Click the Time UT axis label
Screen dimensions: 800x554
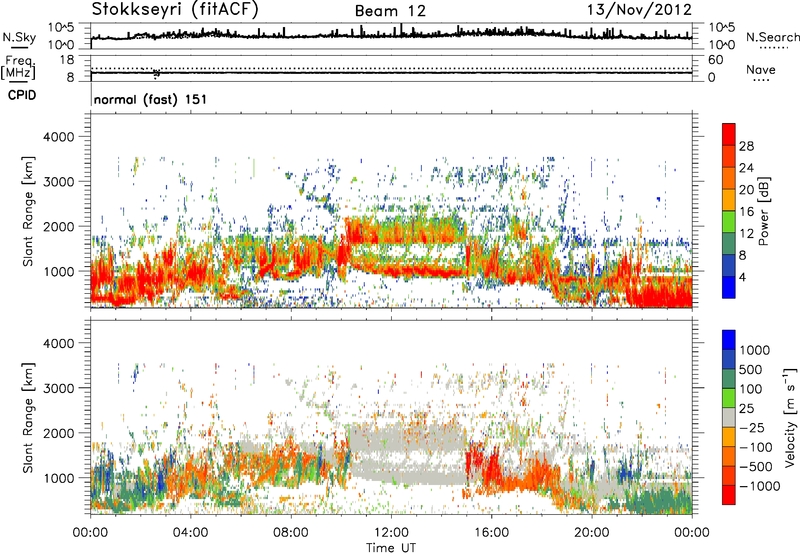coord(391,548)
